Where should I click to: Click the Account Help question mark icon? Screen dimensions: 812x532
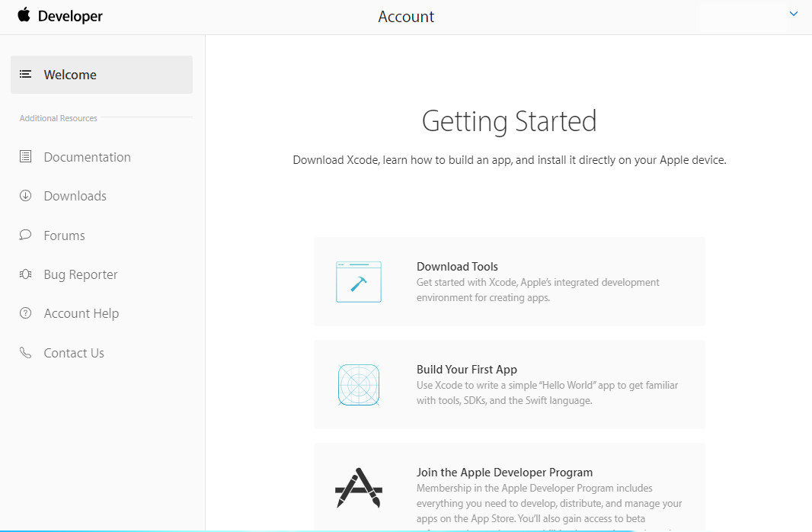[25, 313]
